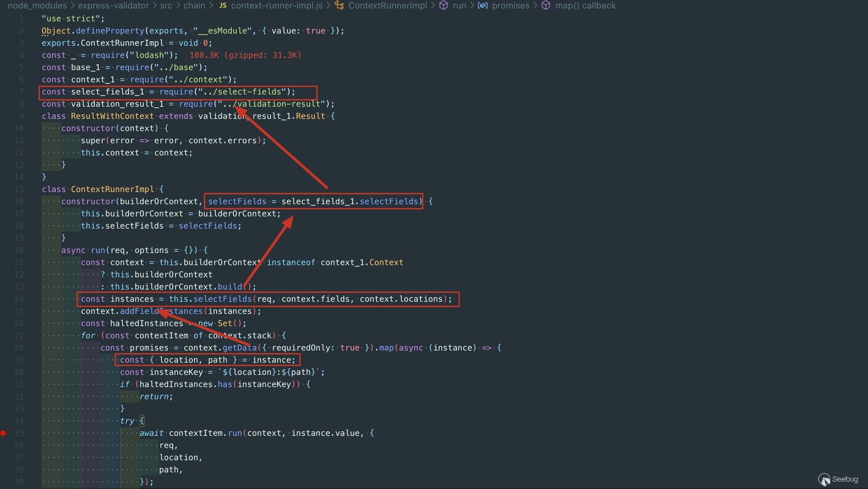
Task: Click the ContextRunnerImpl class symbol icon
Action: point(339,5)
